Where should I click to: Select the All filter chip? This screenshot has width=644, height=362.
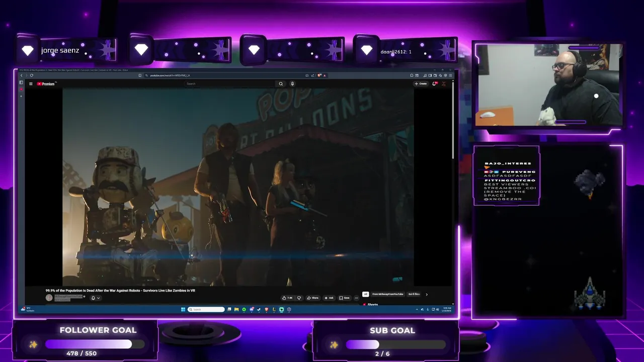point(366,294)
